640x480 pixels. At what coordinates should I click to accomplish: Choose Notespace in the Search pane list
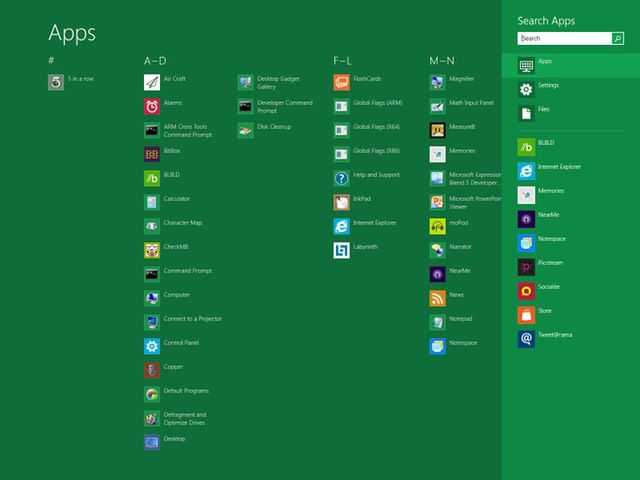coord(571,243)
